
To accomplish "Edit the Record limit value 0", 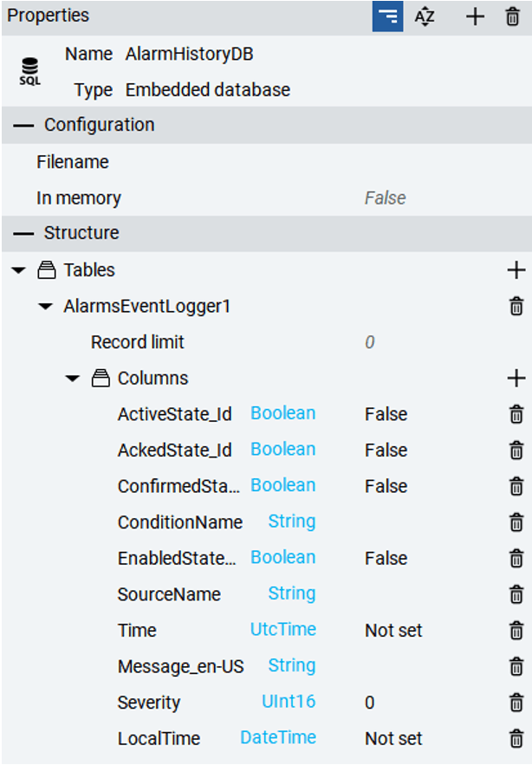I will click(x=370, y=342).
